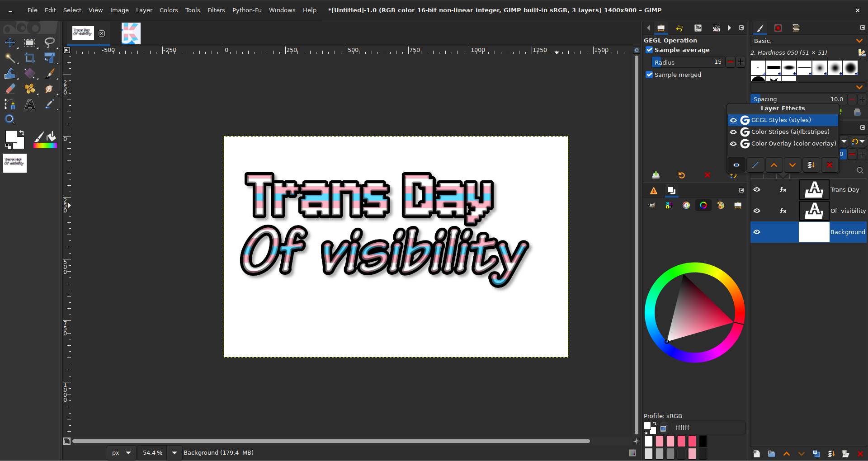Hide the Color Overlay effect

pos(733,144)
